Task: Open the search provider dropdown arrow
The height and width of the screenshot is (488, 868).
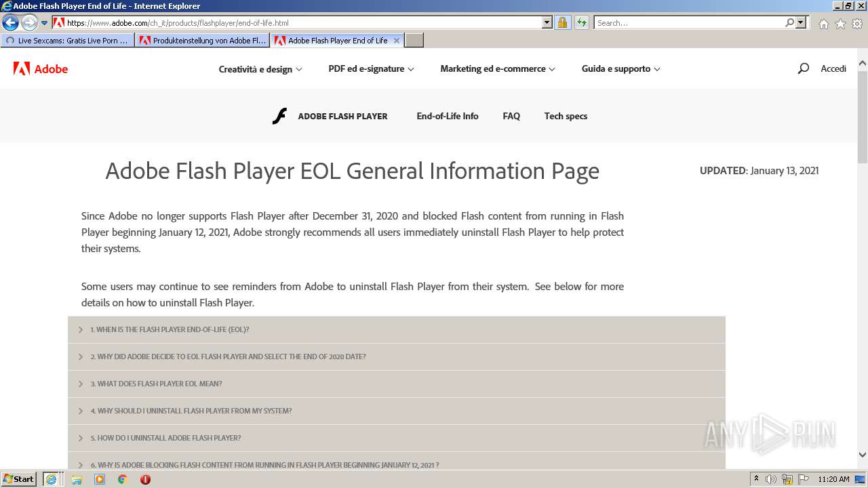Action: (801, 22)
